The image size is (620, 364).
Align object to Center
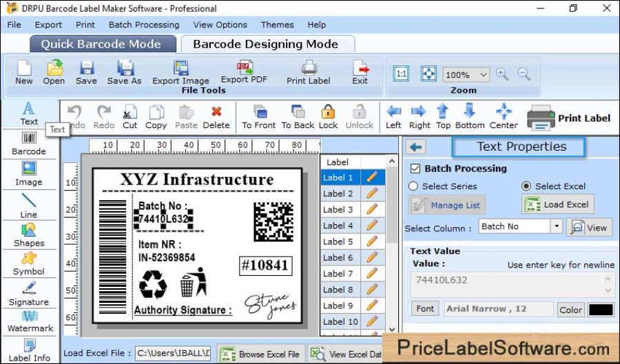(504, 117)
